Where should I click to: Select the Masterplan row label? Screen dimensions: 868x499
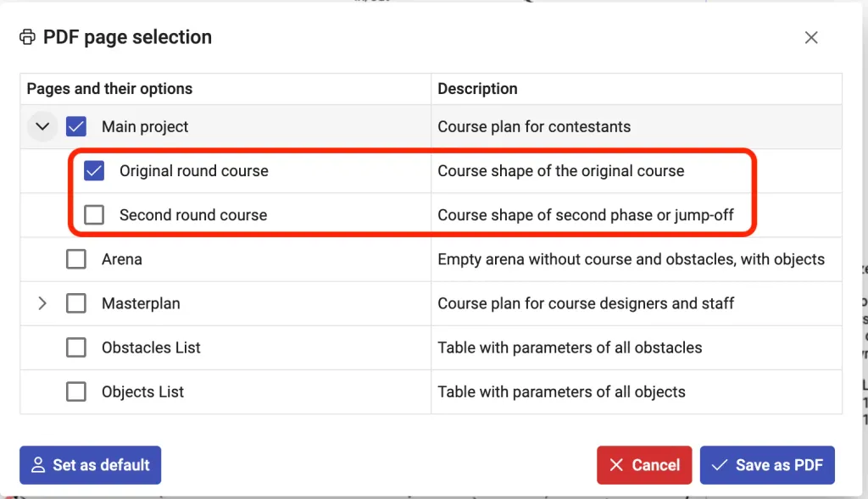click(x=141, y=303)
